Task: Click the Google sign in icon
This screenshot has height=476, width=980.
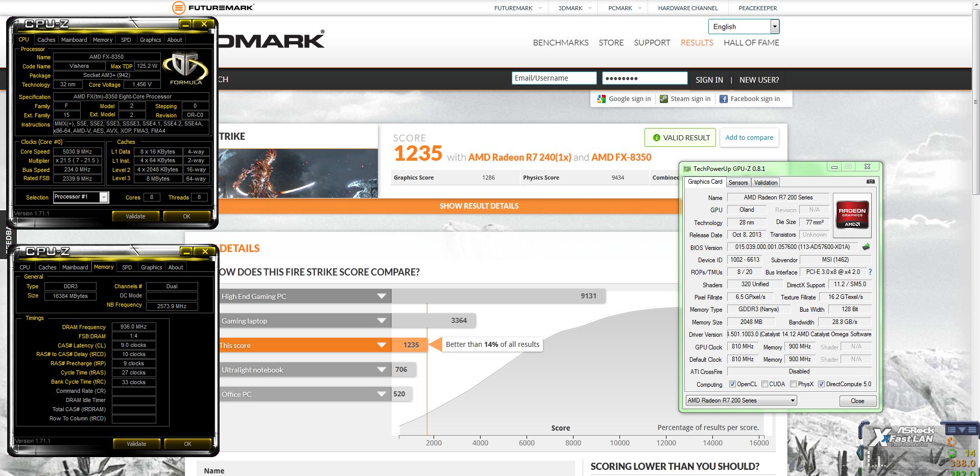Action: [601, 99]
